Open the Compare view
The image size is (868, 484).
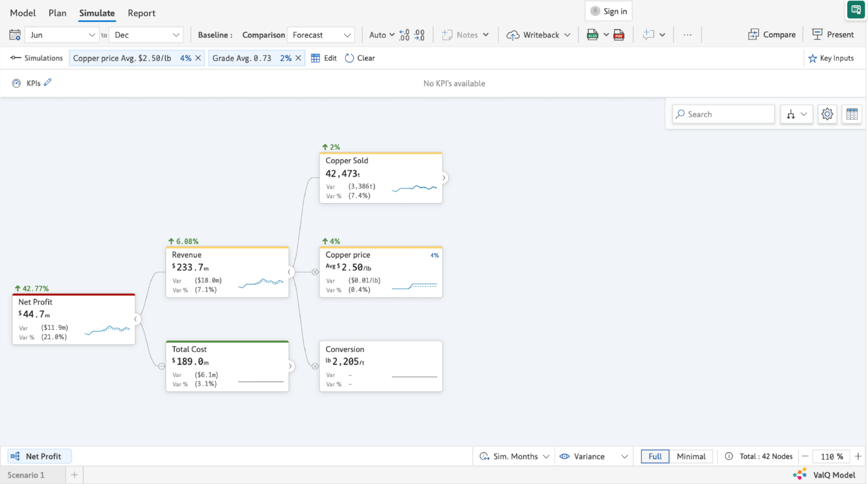click(772, 34)
